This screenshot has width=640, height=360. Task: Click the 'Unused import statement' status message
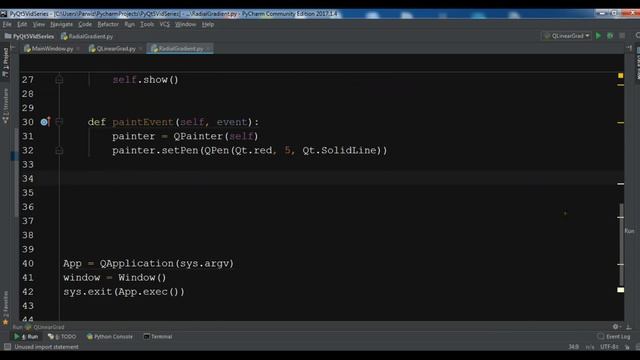click(x=46, y=347)
